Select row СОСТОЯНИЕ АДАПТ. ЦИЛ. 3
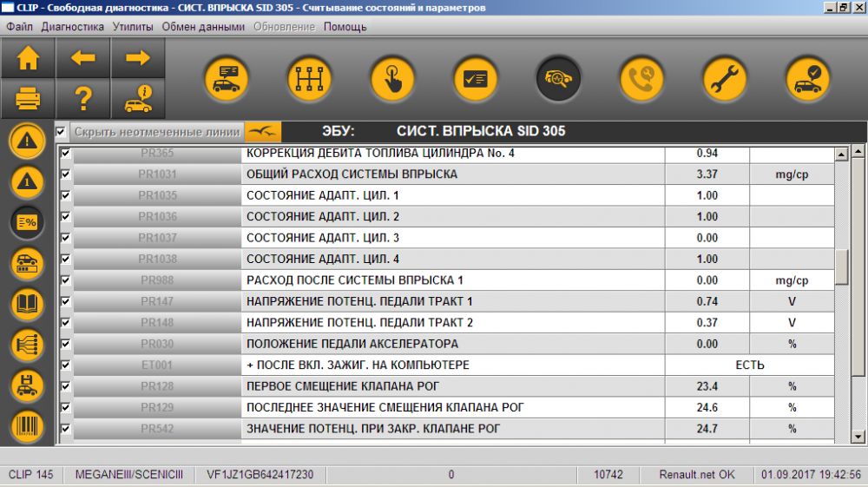 453,237
